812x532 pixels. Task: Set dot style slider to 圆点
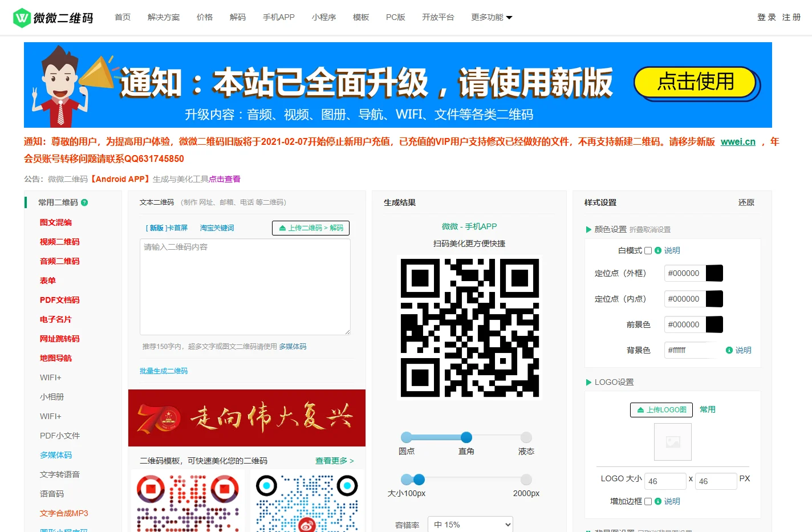(407, 437)
